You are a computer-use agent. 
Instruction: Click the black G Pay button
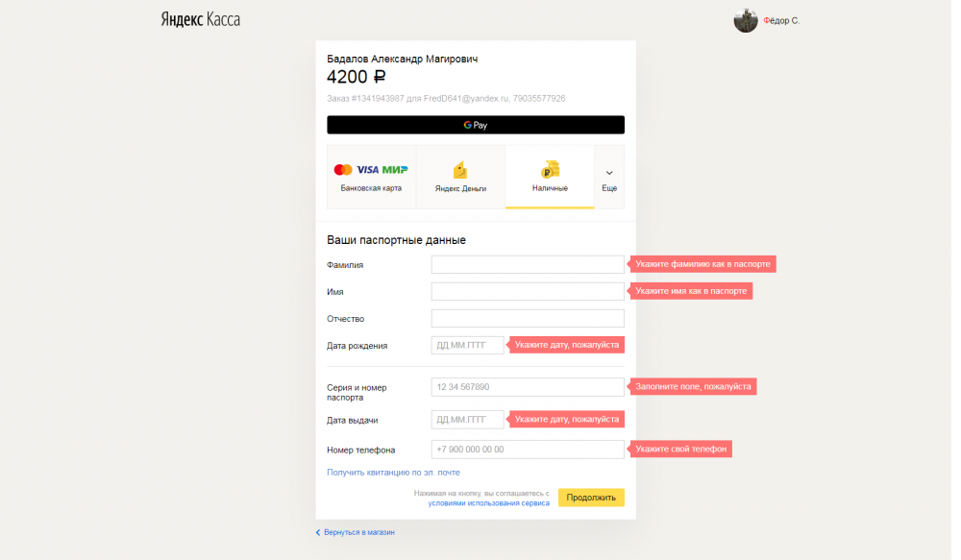[475, 124]
